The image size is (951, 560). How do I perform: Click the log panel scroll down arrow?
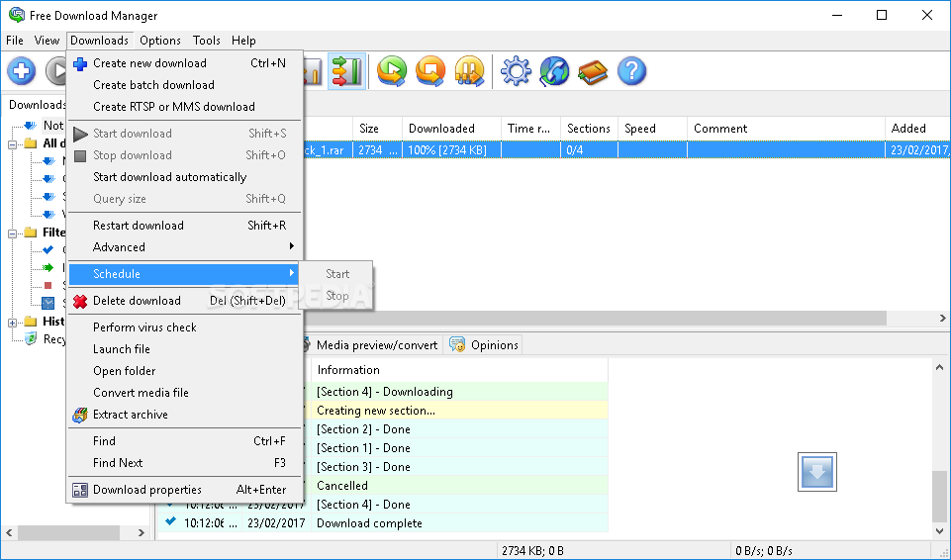[939, 531]
